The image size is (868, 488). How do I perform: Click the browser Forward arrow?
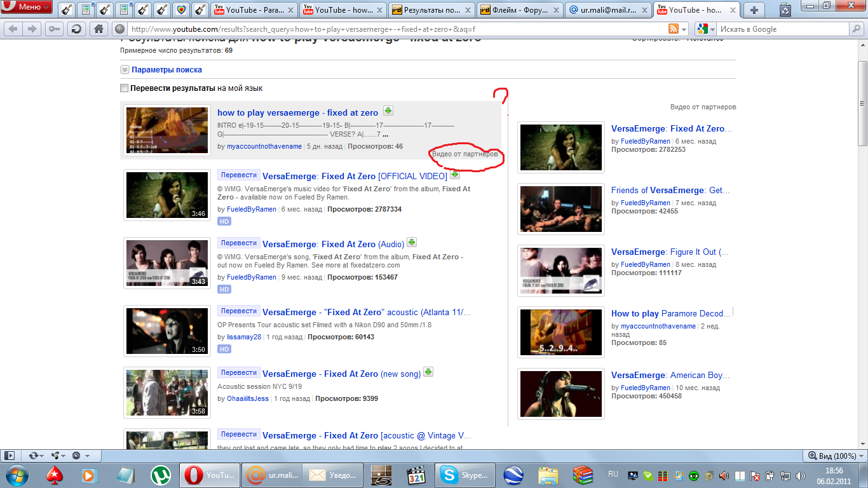32,29
